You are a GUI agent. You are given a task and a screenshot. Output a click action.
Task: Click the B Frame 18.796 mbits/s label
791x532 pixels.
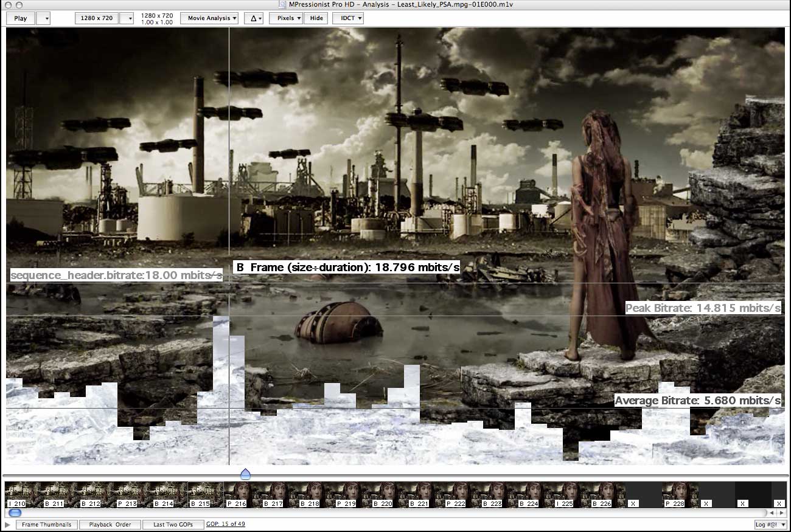[347, 268]
